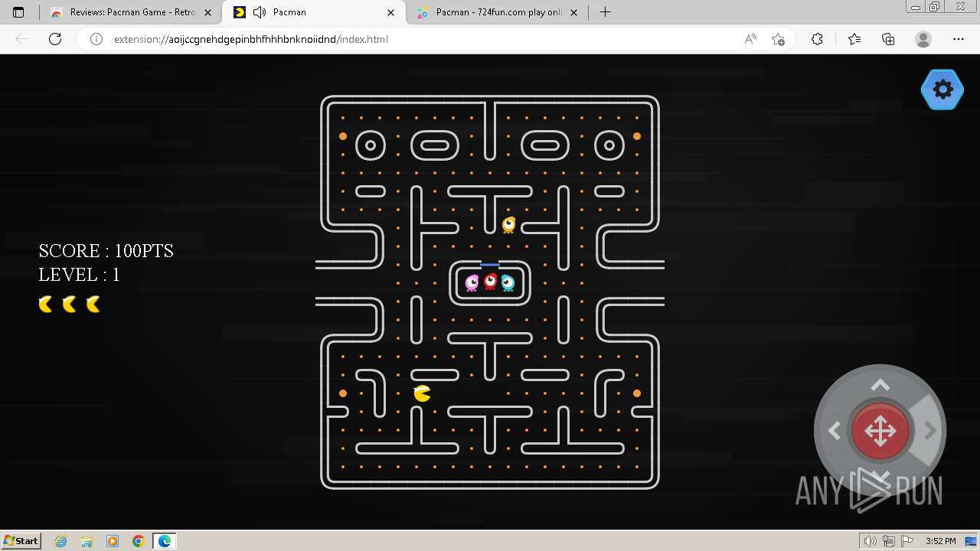Click the top-right large power pellet
Viewport: 980px width, 551px height.
click(637, 136)
